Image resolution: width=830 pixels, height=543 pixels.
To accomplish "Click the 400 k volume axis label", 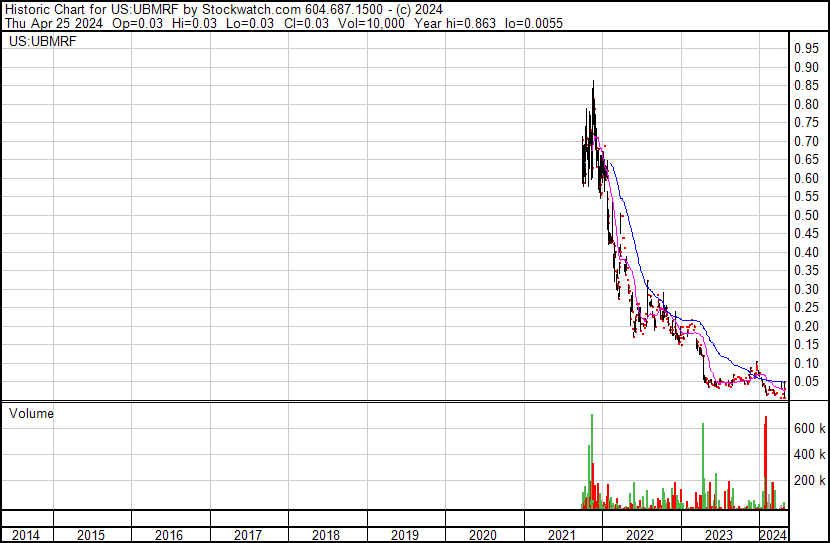I will [x=809, y=454].
